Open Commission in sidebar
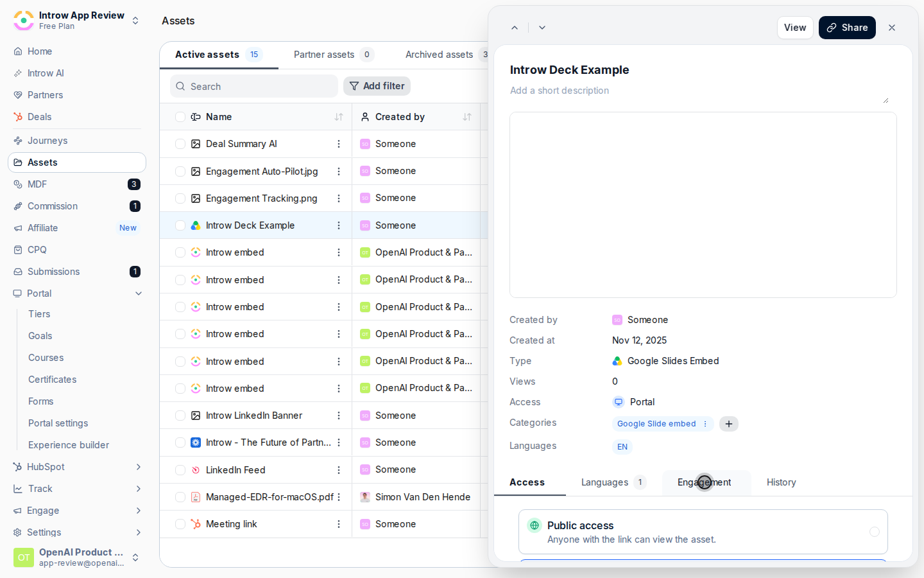This screenshot has width=924, height=578. [77, 206]
